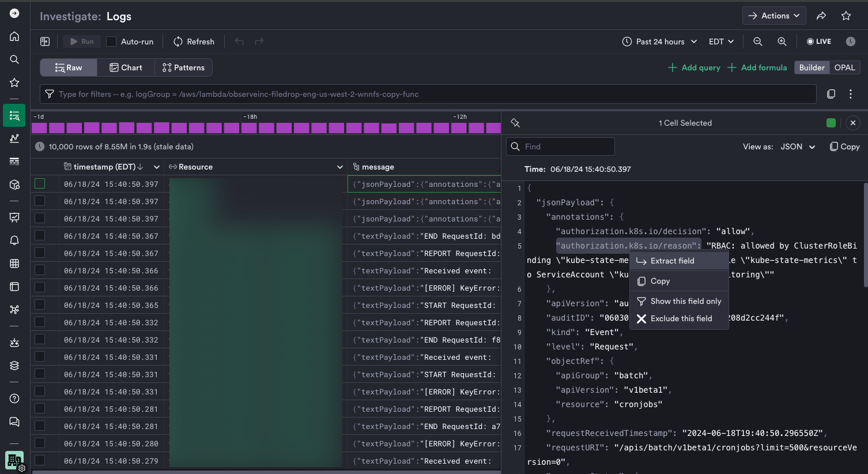Screen dimensions: 868x474
Task: Open the timestamp column menu chevron
Action: tap(157, 167)
